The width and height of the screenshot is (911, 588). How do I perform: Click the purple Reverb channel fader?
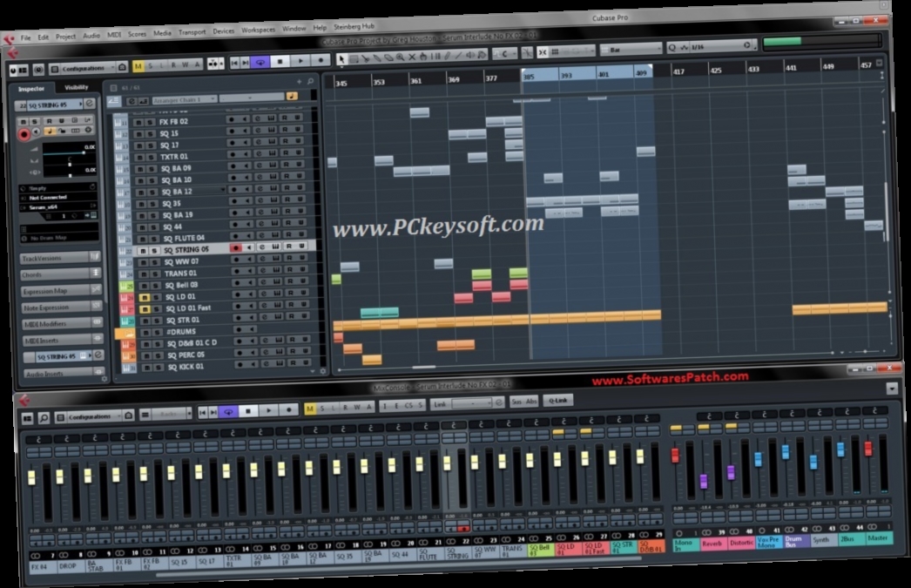coord(703,481)
